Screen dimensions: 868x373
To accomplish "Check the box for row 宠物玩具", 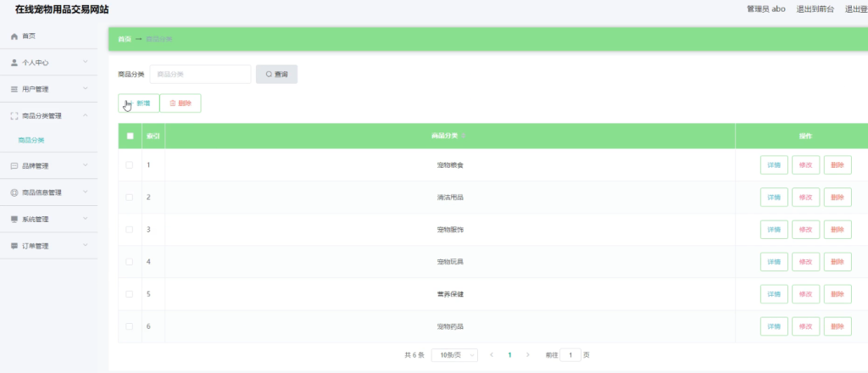I will (130, 262).
